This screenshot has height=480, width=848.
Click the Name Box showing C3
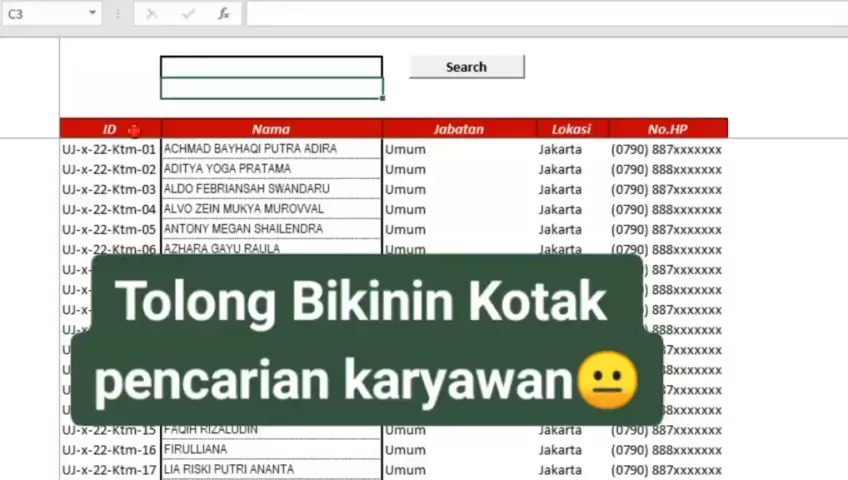(x=45, y=14)
